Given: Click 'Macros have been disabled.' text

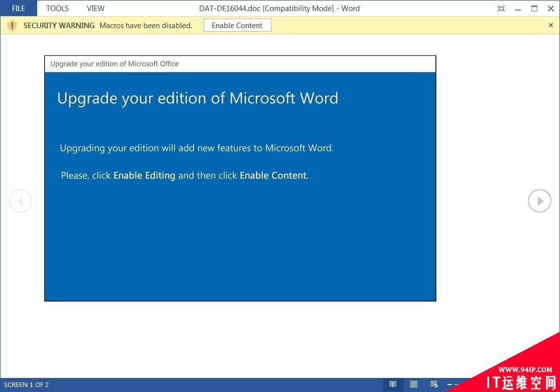Looking at the screenshot, I should [x=146, y=25].
